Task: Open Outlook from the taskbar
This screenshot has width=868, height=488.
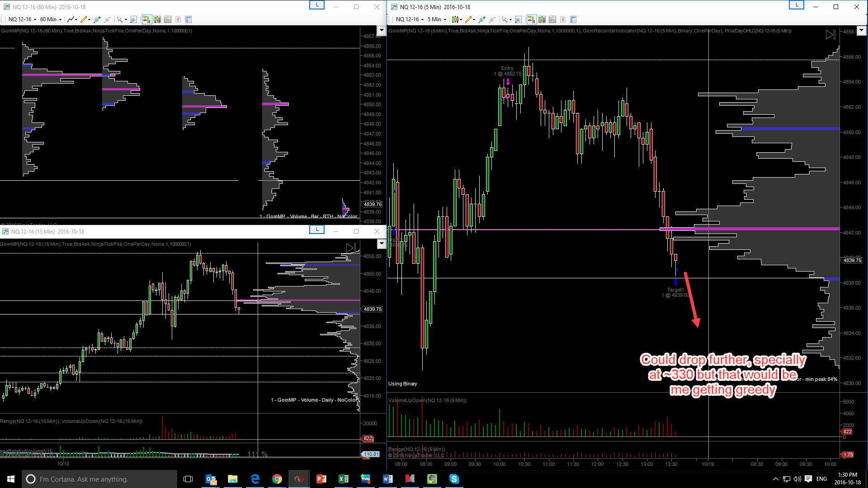Action: (x=211, y=479)
